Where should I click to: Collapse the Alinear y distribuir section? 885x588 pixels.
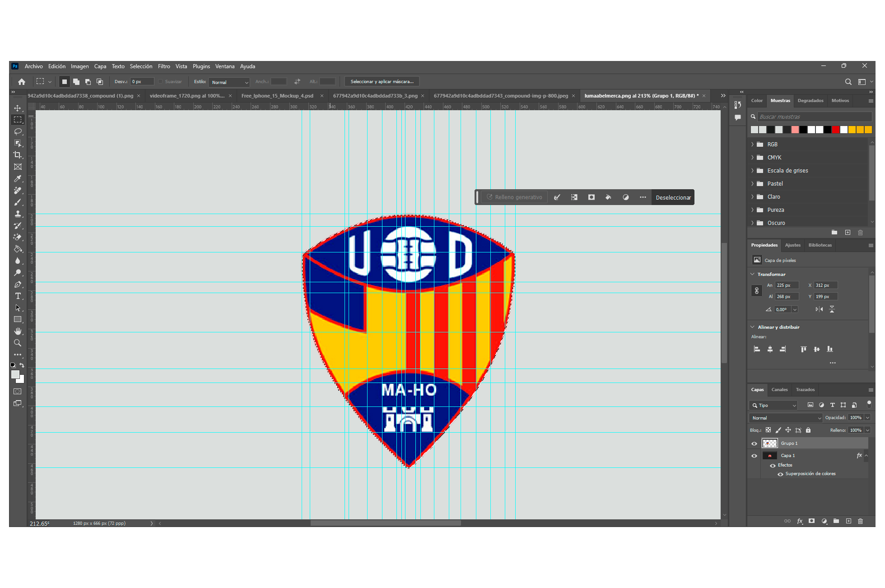tap(753, 327)
